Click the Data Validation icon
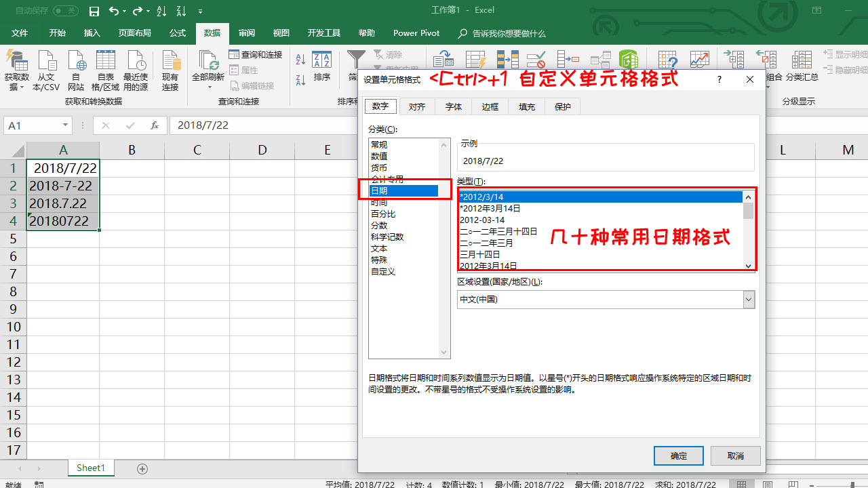The width and height of the screenshot is (868, 488). point(536,60)
